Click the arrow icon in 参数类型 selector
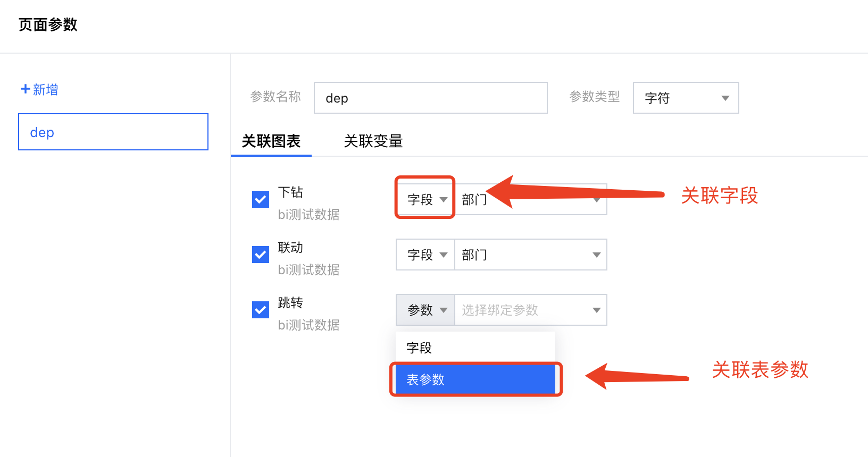Viewport: 868px width, 457px height. (725, 98)
